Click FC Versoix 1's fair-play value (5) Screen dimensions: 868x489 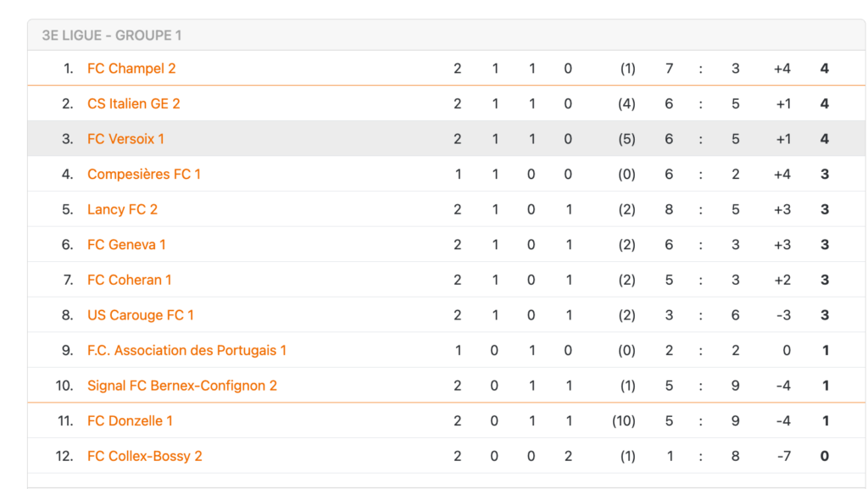[626, 139]
